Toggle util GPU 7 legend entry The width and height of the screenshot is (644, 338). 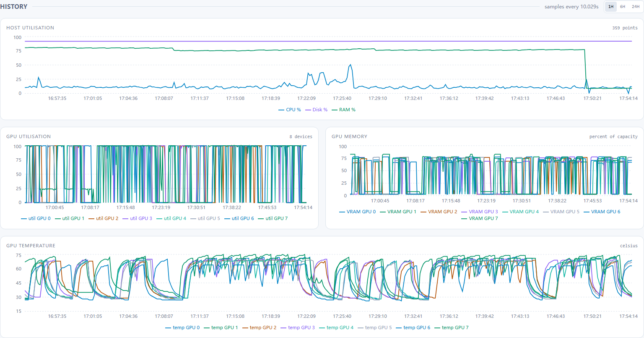[273, 218]
